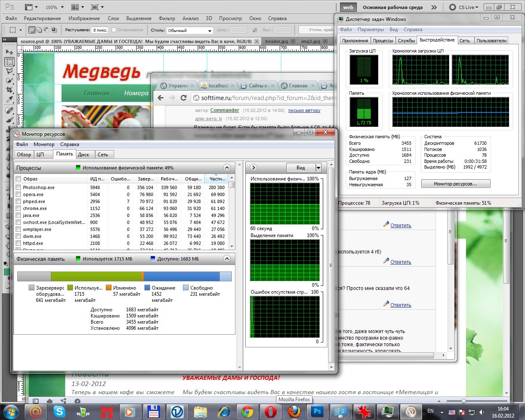
Task: Open Skype from the taskbar
Action: [59, 411]
